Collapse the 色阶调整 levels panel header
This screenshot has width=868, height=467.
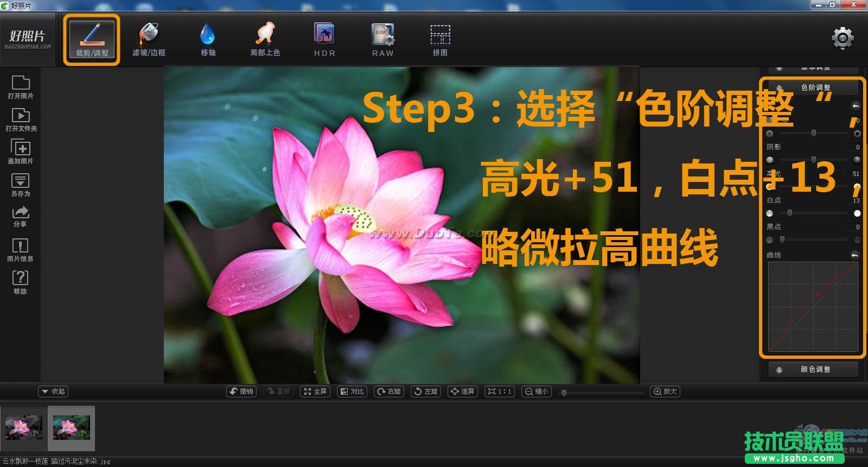814,87
